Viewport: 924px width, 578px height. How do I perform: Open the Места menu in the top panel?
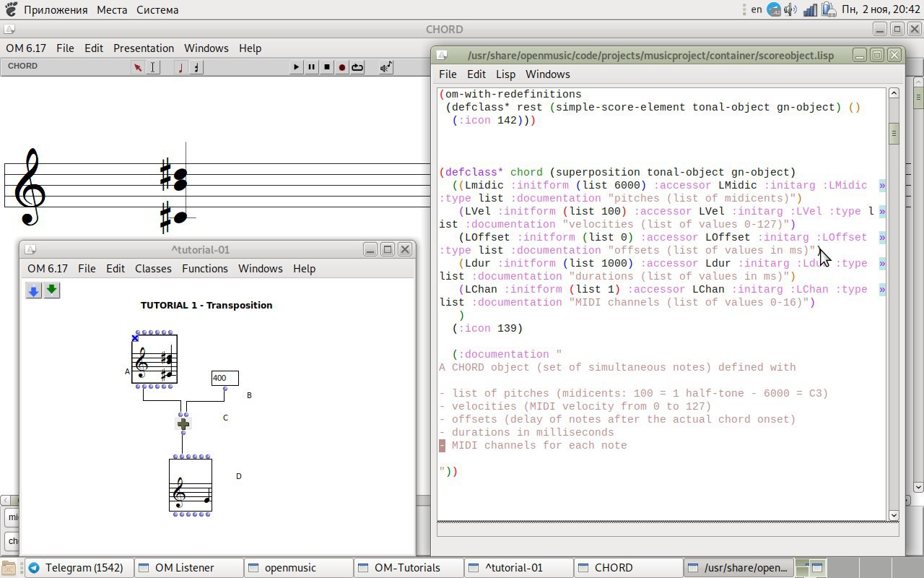point(112,10)
